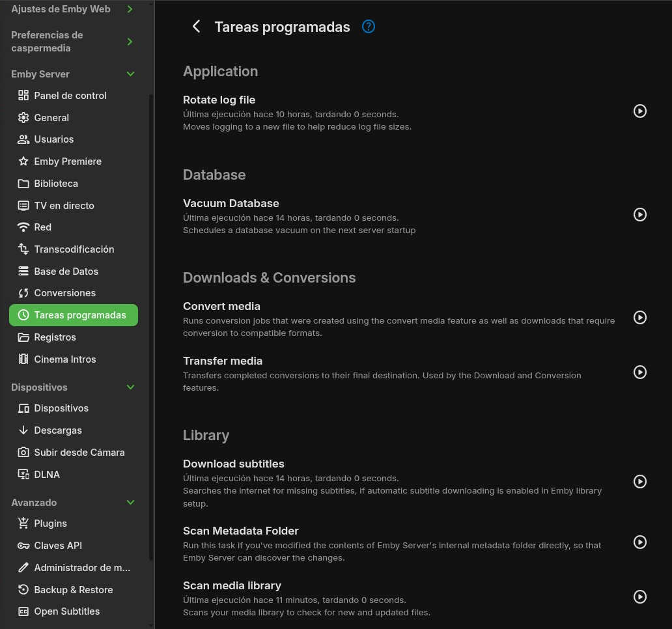Screen dimensions: 672x629
Task: Open the Transcodificación settings page
Action: point(74,249)
